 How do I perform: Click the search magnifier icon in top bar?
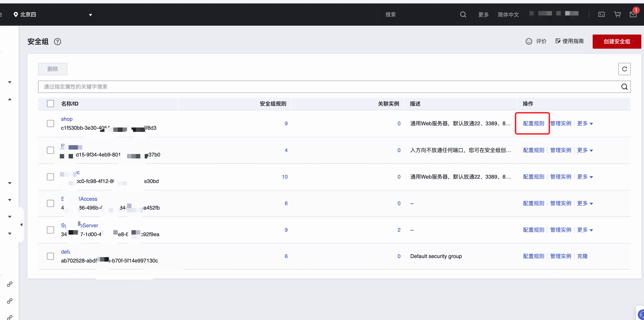coord(463,15)
